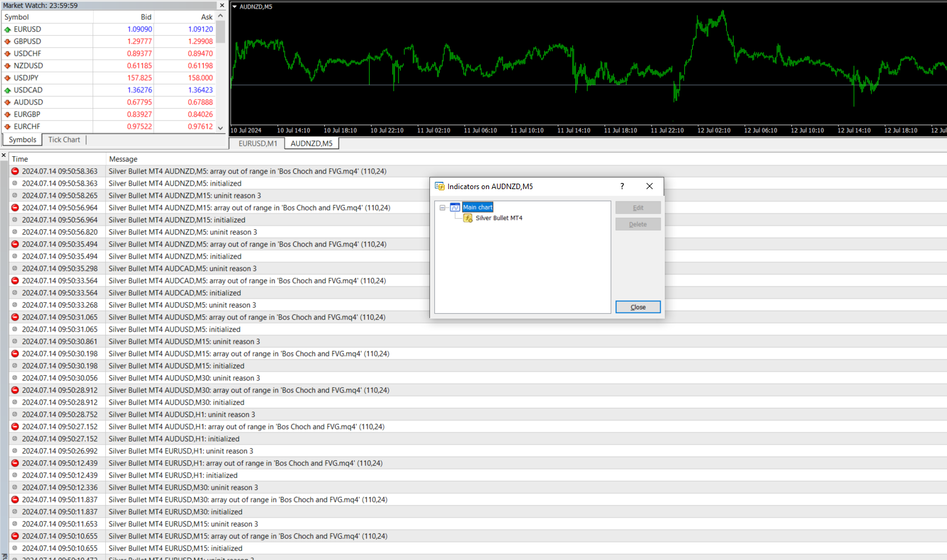Click error icon on 09:50:35.494 error row
Screen dimensions: 947x560
pos(15,244)
